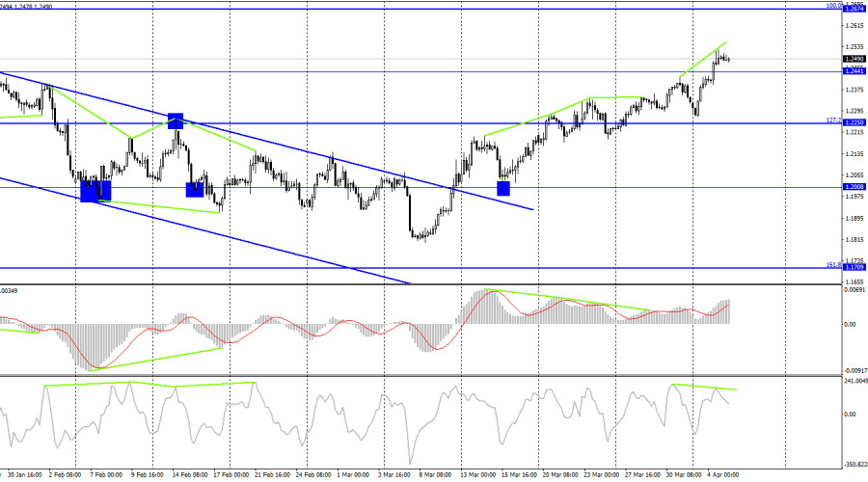
Task: Select the large blue marker at 7 Feb low
Action: pos(95,191)
